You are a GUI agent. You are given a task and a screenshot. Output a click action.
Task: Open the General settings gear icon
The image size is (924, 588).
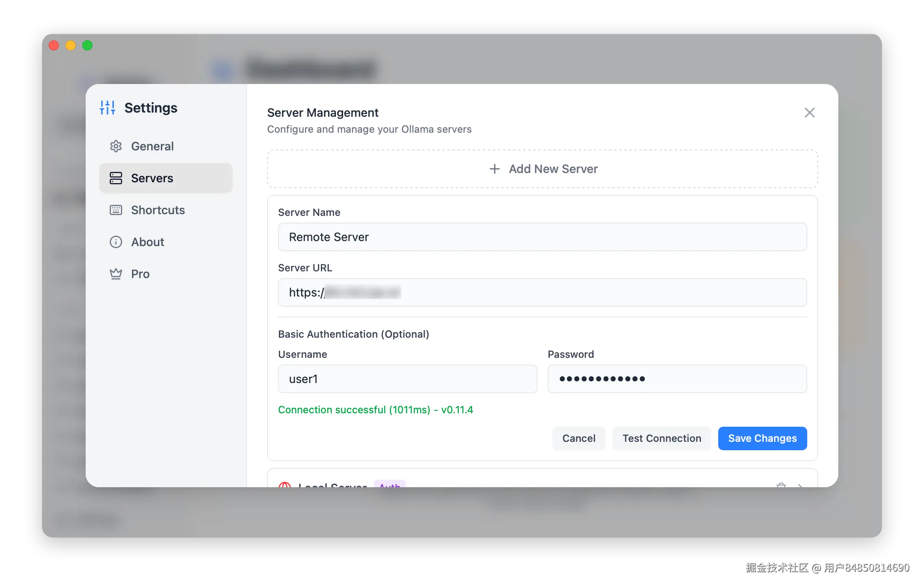point(116,146)
